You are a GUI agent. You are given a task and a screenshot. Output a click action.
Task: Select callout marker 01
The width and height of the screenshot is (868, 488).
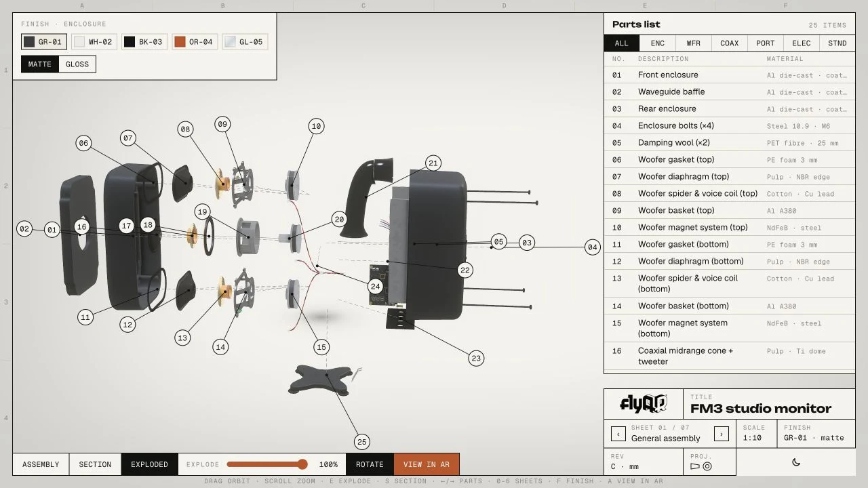coord(52,230)
